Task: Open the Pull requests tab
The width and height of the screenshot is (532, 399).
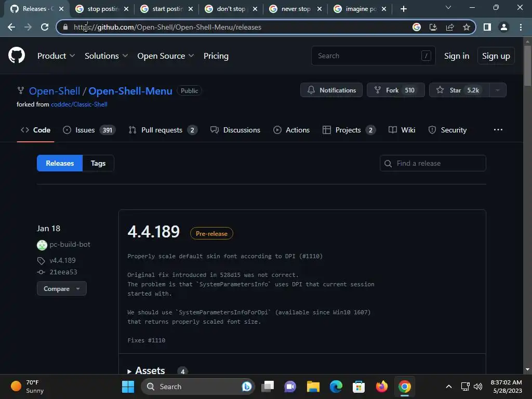Action: [163, 130]
